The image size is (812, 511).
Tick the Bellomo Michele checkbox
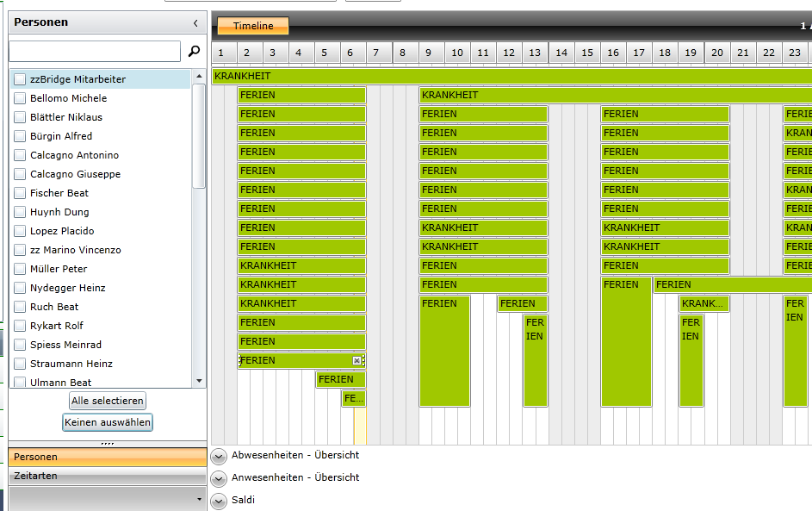[x=20, y=98]
